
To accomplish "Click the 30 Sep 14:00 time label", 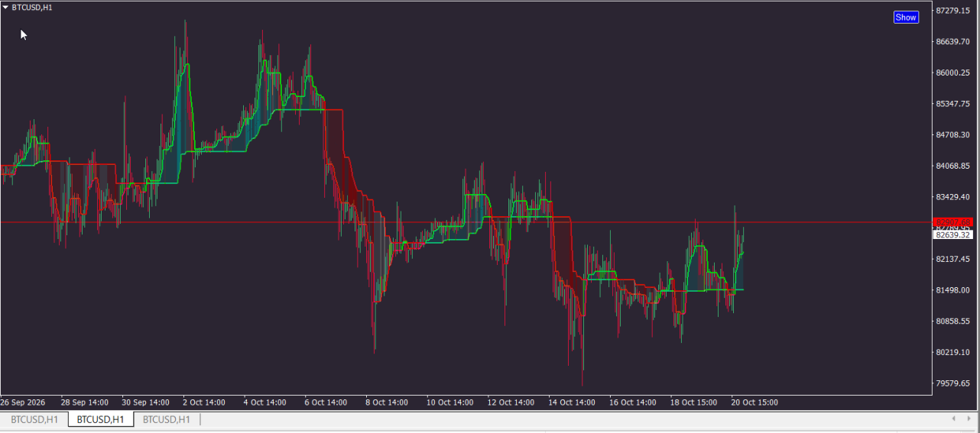I will point(145,402).
